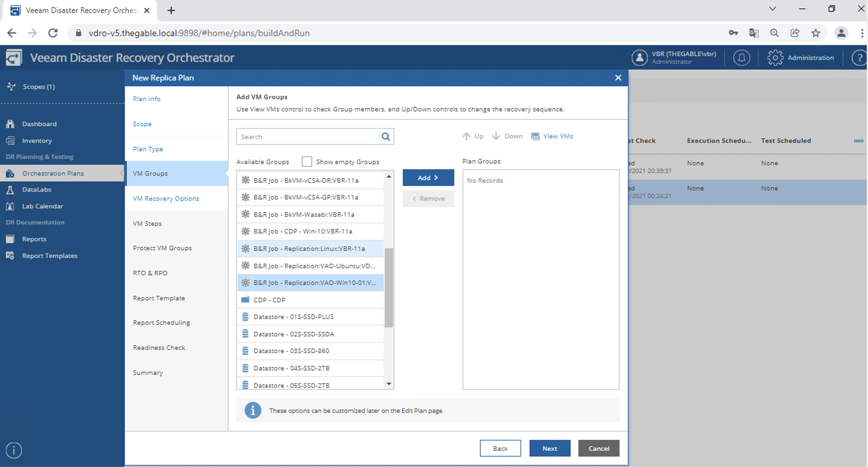Click Next button
This screenshot has height=467, width=868.
(549, 448)
